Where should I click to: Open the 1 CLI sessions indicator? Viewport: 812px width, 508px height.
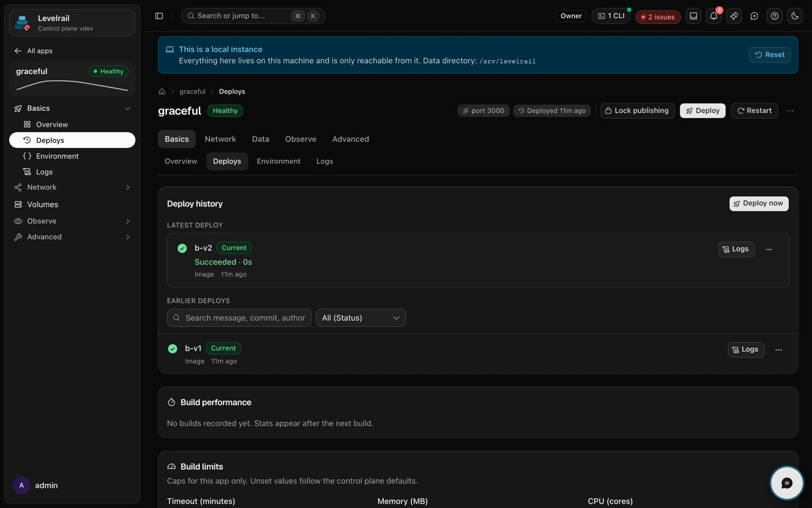[x=611, y=16]
